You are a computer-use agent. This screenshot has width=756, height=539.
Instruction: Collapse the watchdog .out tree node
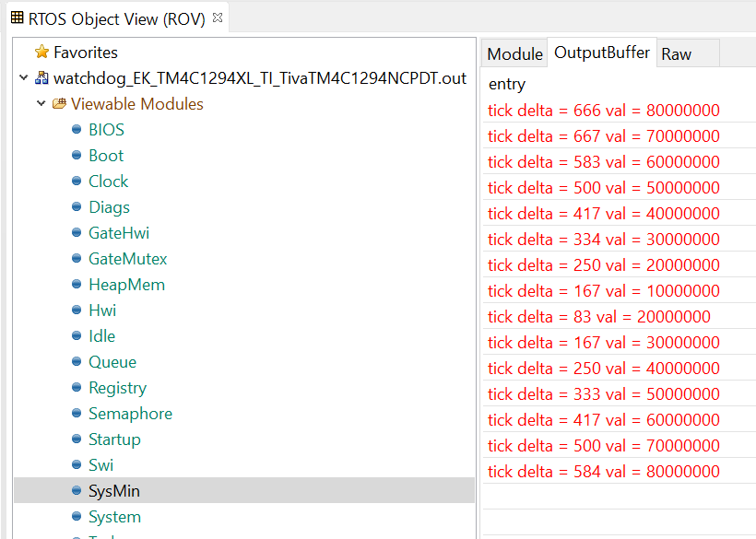click(x=24, y=78)
